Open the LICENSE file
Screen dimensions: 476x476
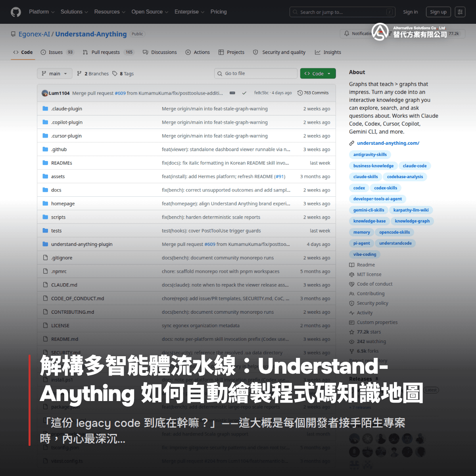pyautogui.click(x=60, y=326)
